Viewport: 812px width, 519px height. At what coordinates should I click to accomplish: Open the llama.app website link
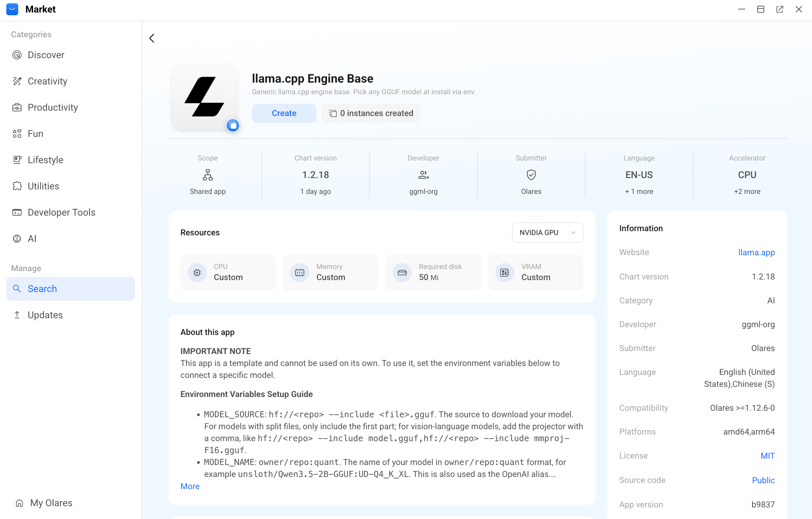pyautogui.click(x=756, y=252)
